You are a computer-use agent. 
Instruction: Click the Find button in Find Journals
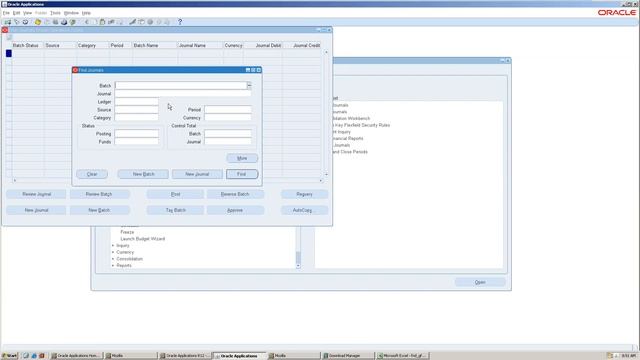(242, 174)
